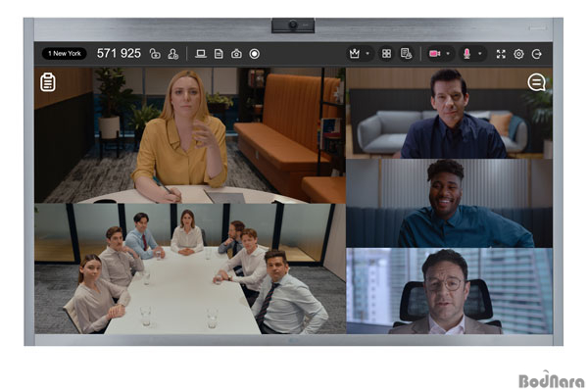Open the settings gear
Screen dimensions: 588x391
518,54
